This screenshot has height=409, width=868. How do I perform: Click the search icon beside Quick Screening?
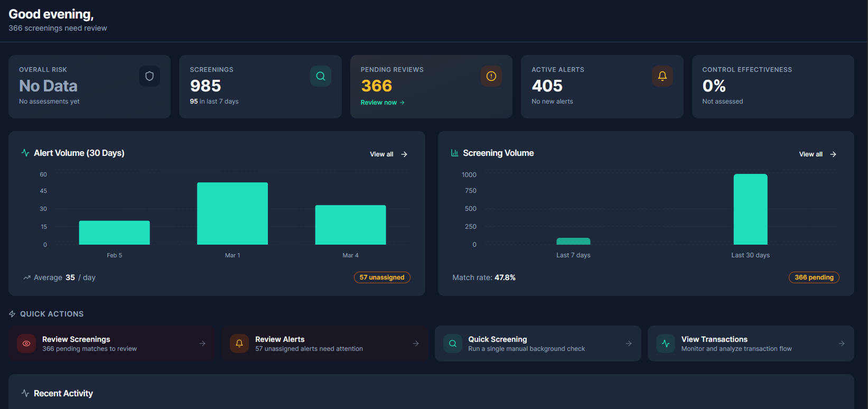(453, 343)
